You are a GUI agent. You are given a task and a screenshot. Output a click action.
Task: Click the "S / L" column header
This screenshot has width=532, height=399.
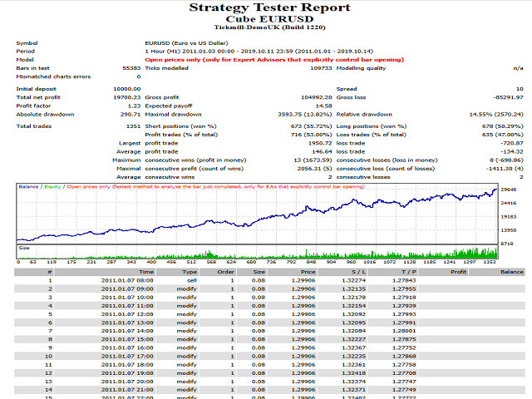[358, 272]
